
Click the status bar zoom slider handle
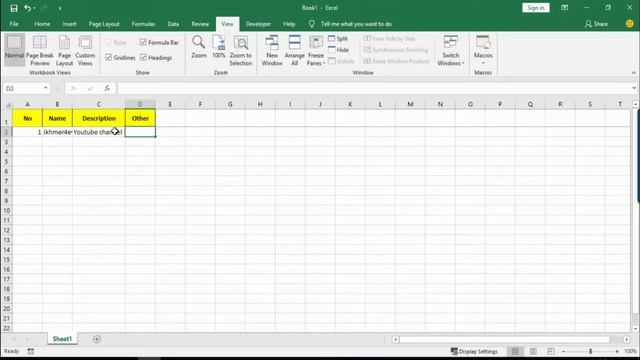[590, 351]
